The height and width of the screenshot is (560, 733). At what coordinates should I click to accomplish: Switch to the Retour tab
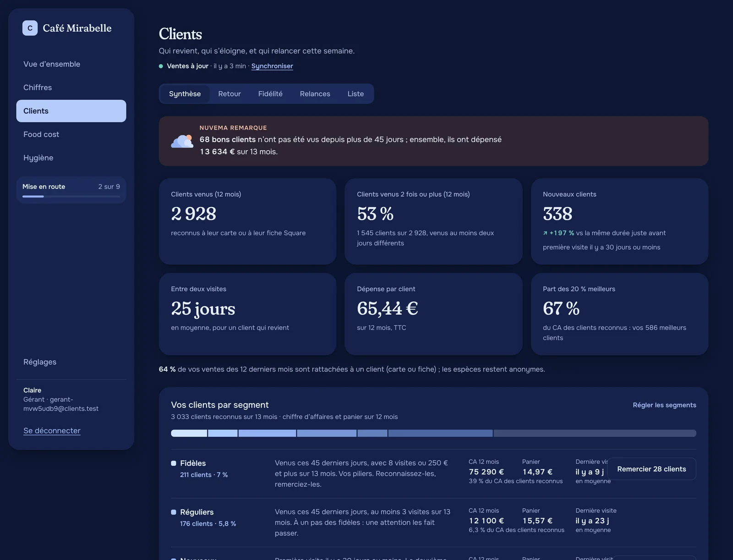(230, 94)
